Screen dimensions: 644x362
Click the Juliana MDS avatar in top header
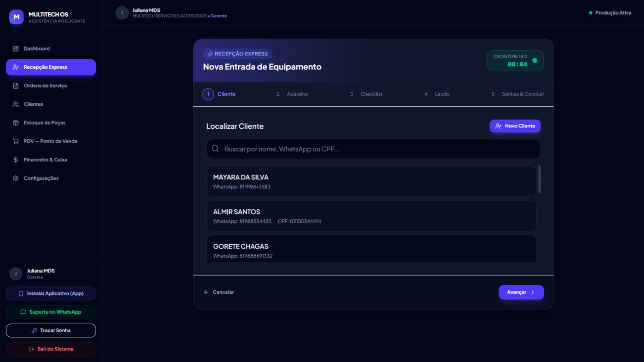(122, 13)
